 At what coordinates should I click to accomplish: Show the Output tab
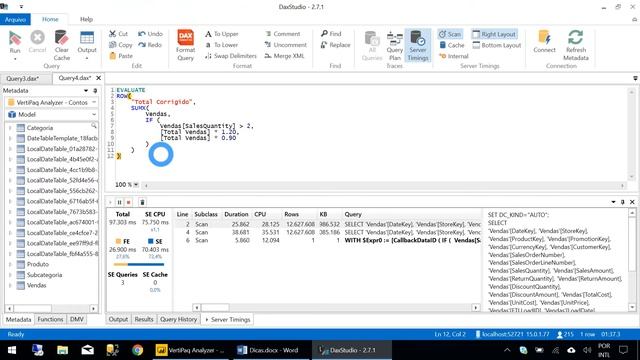118,319
